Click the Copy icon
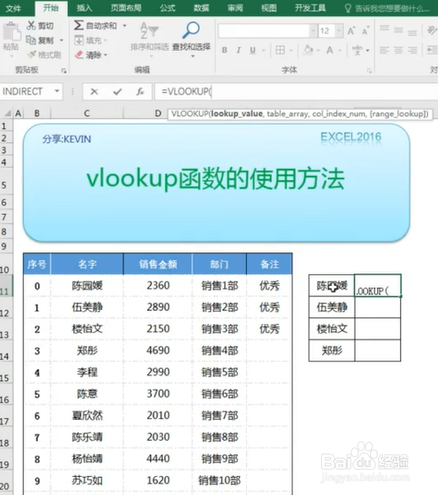The image size is (438, 495). coord(31,40)
